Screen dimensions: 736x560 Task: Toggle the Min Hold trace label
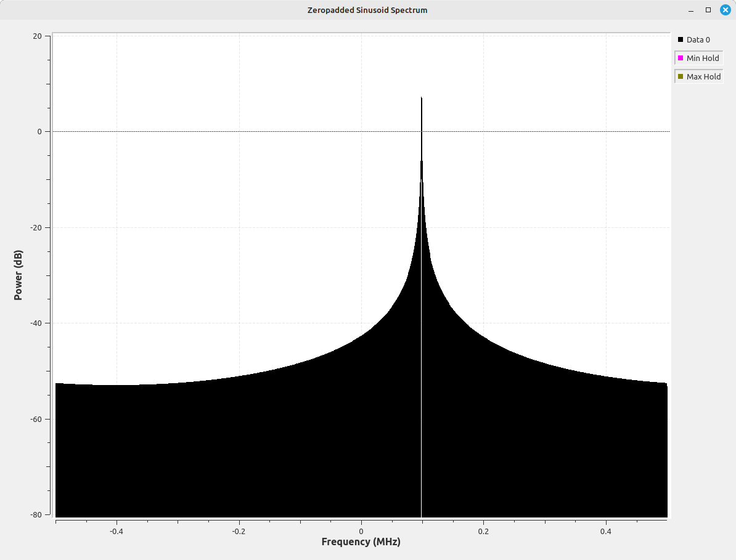coord(703,58)
